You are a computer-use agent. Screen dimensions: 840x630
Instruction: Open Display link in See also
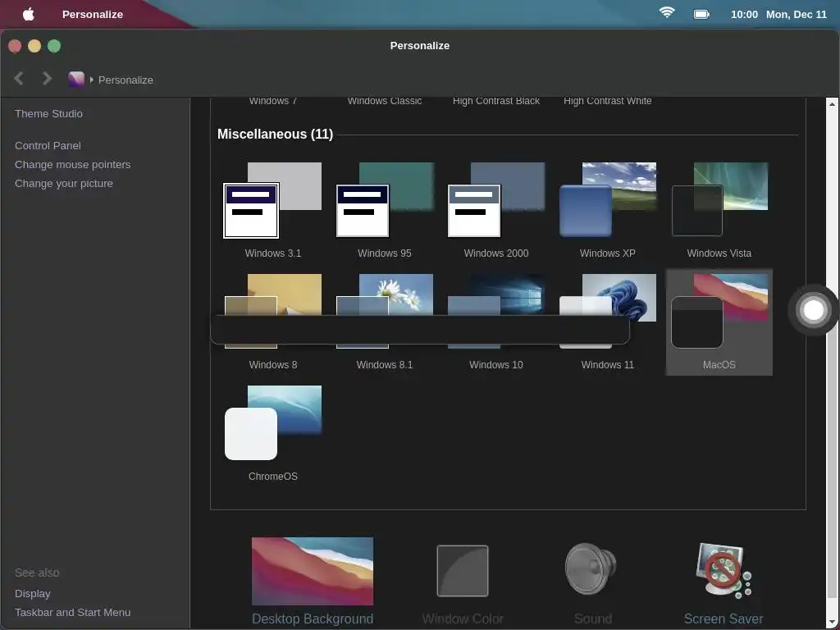tap(33, 594)
